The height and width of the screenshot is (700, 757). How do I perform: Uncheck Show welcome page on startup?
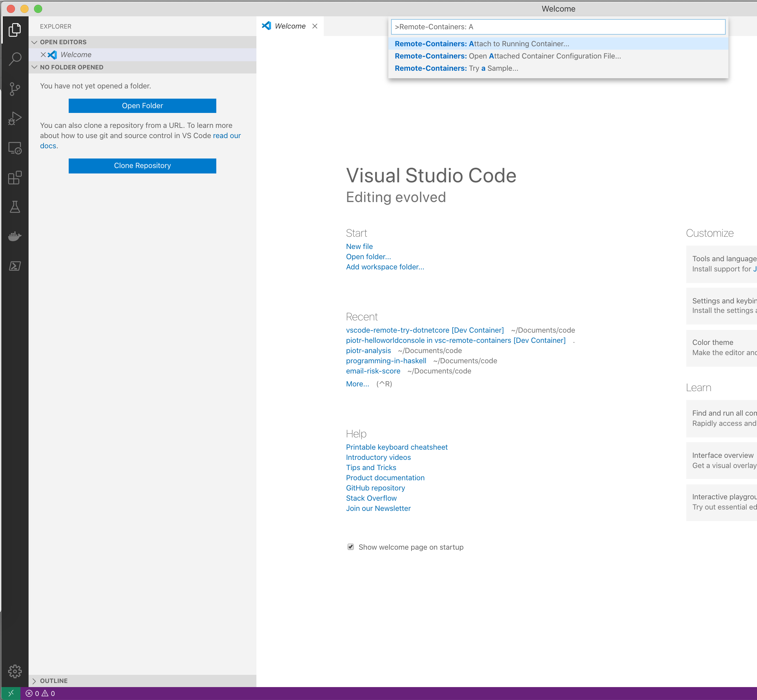[x=350, y=547]
